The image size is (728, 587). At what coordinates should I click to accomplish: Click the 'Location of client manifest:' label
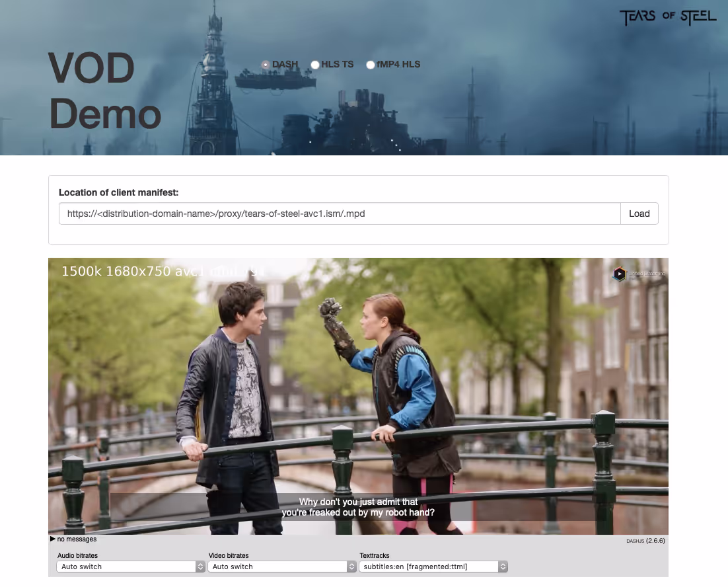point(118,192)
